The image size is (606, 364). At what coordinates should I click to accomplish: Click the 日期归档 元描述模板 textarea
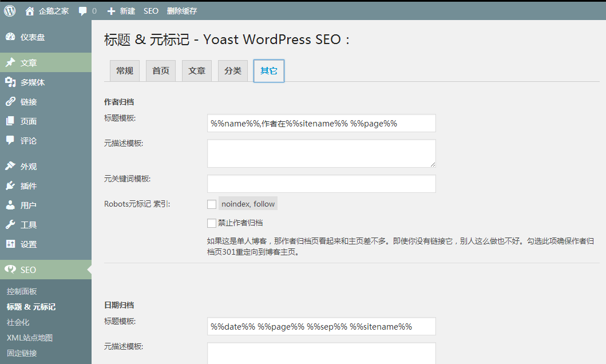pos(321,353)
